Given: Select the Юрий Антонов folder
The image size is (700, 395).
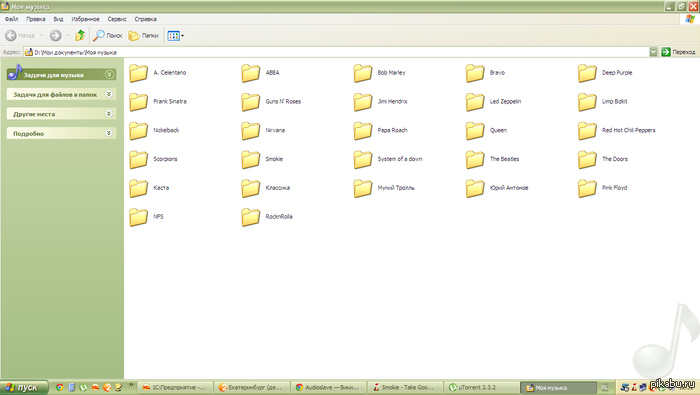Looking at the screenshot, I should point(496,188).
